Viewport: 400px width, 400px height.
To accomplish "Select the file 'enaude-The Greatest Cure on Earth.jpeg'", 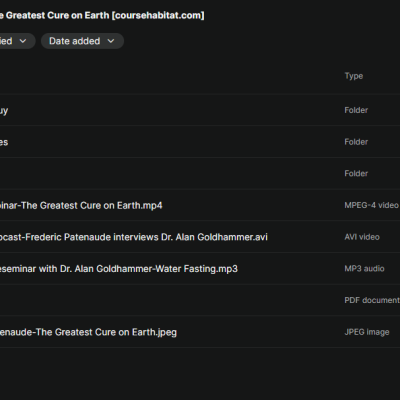I will (88, 332).
